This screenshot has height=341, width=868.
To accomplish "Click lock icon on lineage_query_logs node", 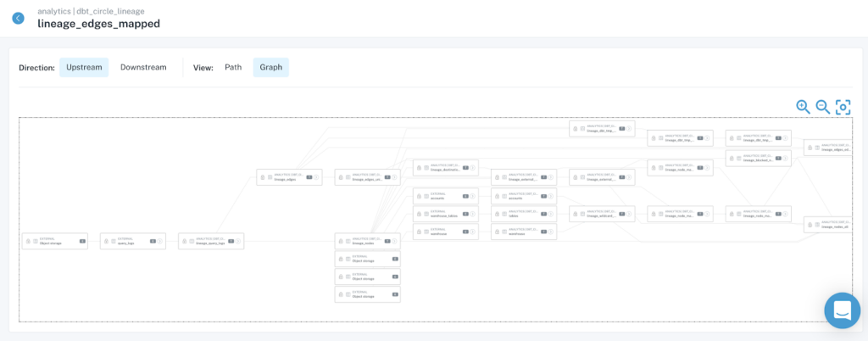I will click(184, 242).
